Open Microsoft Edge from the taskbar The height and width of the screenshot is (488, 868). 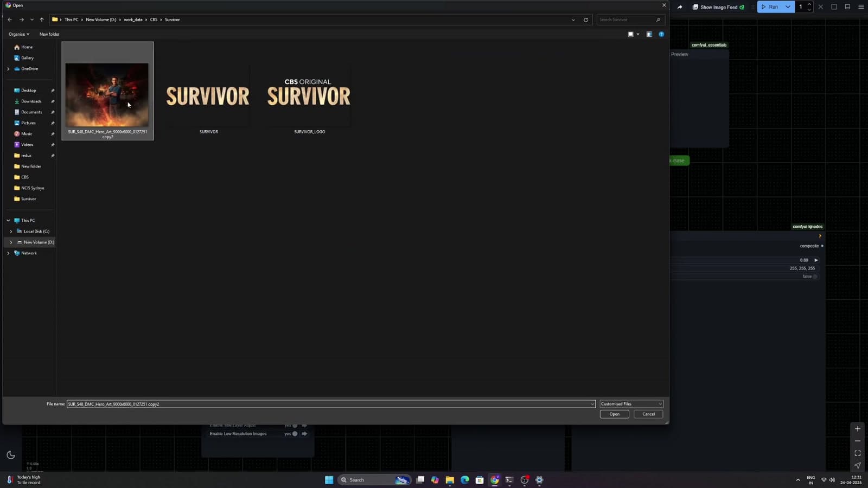[x=465, y=480]
